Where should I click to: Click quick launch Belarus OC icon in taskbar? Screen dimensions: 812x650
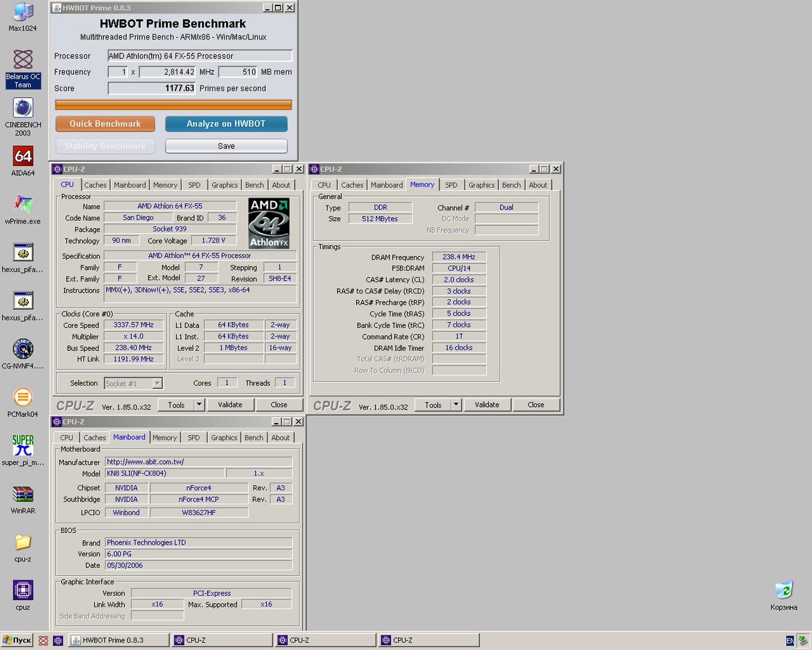[43, 640]
